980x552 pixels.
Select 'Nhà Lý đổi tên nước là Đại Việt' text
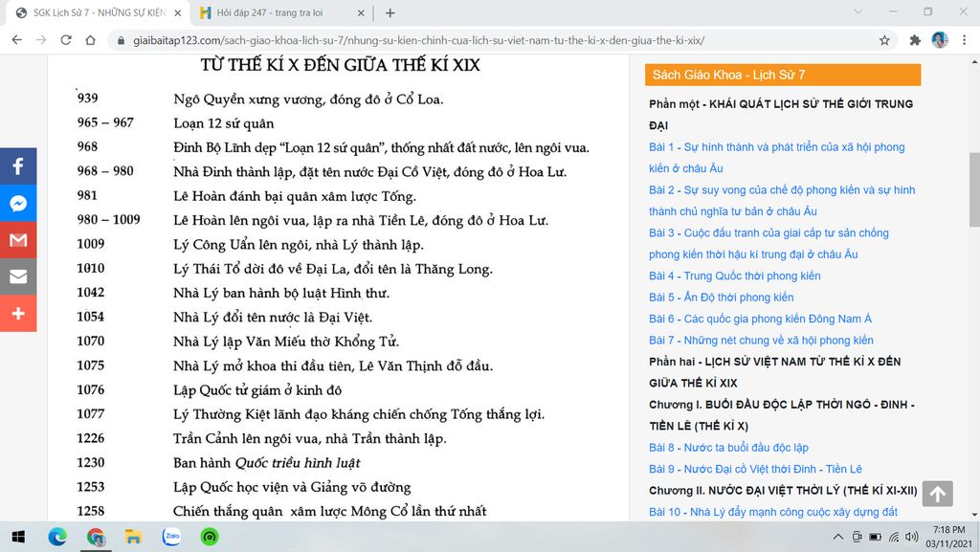(273, 318)
